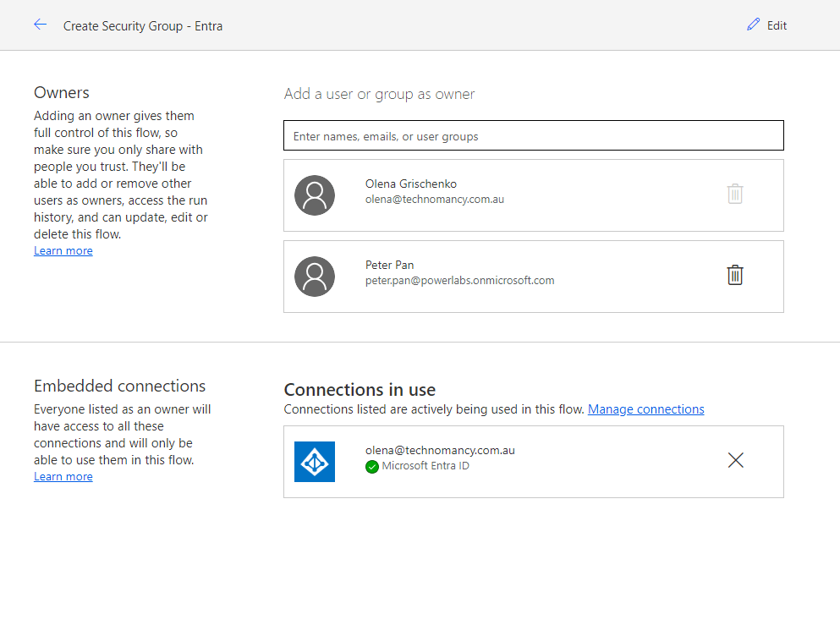Viewport: 840px width, 636px height.
Task: Click Olena Grischenko's avatar icon
Action: point(315,195)
